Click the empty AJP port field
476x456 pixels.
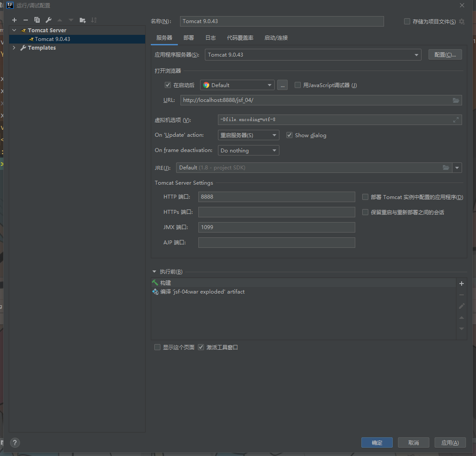click(276, 243)
